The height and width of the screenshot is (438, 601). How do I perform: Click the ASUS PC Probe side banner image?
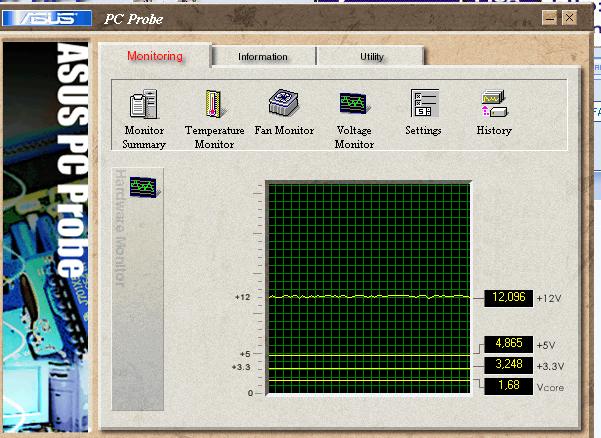(46, 237)
